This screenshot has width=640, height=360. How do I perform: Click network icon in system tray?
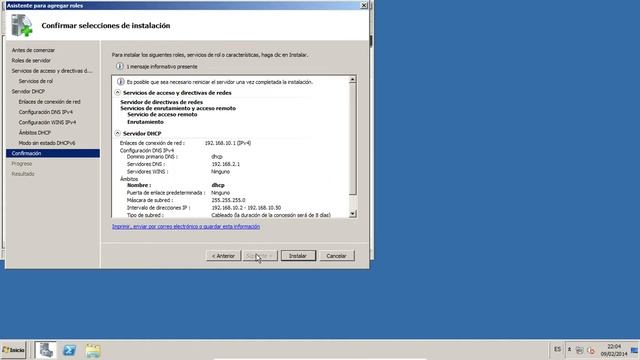click(580, 350)
